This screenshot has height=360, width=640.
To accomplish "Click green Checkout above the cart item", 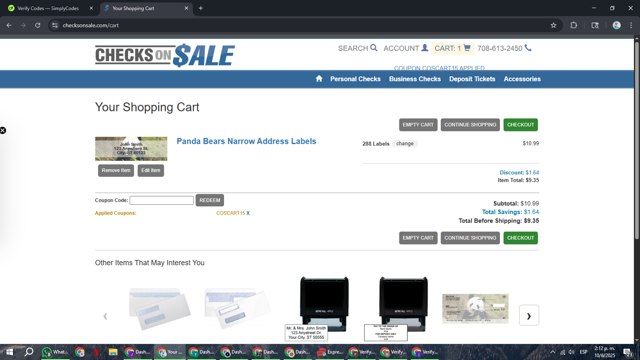I will (x=520, y=124).
